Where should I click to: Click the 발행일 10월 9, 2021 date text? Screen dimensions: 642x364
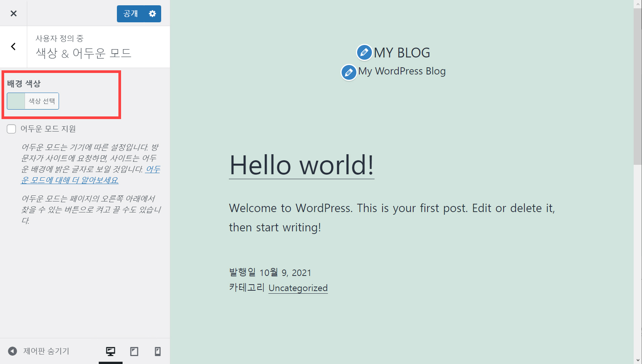point(270,273)
